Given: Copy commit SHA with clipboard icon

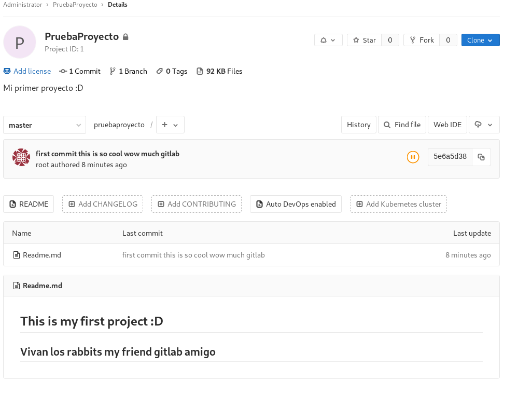Looking at the screenshot, I should (x=481, y=157).
